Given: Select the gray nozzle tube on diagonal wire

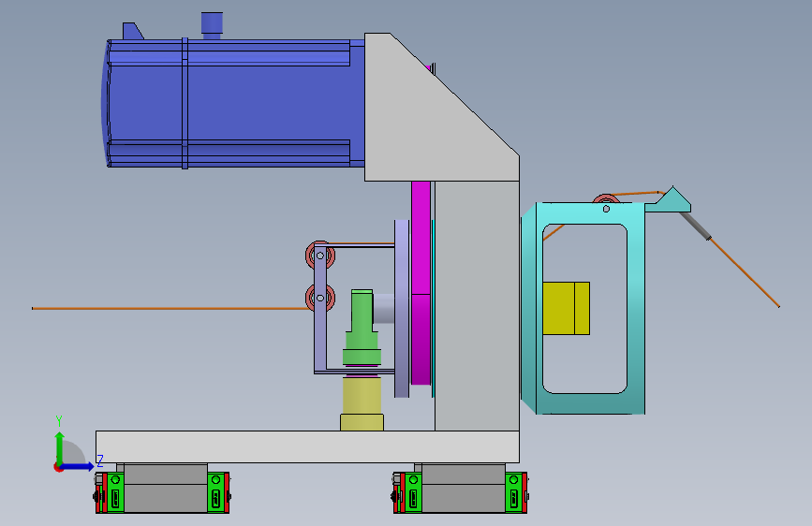Looking at the screenshot, I should coord(696,226).
